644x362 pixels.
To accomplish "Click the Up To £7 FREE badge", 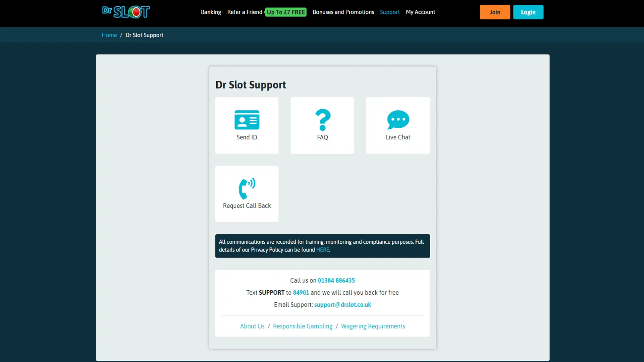I will click(x=286, y=12).
